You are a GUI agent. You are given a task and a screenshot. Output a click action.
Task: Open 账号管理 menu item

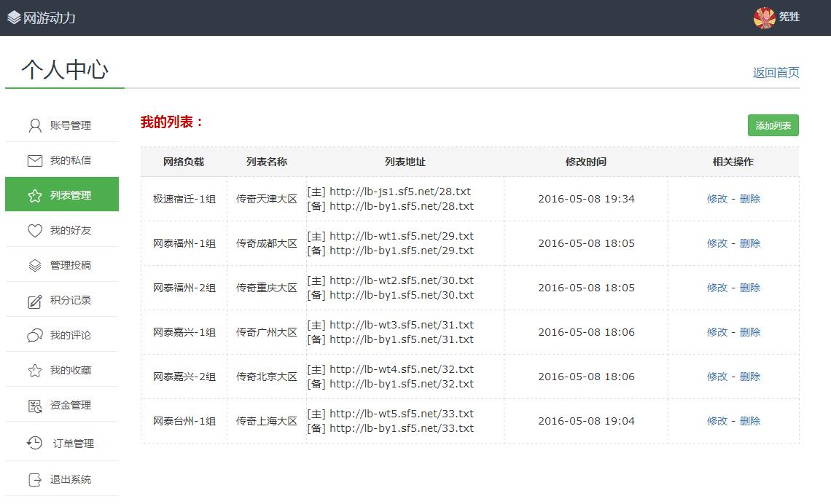[62, 125]
